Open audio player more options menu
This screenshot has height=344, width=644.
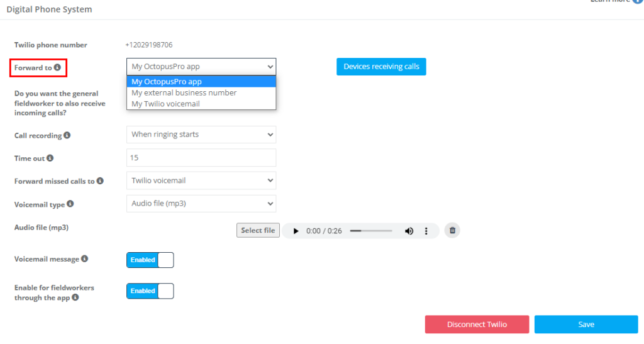tap(426, 231)
